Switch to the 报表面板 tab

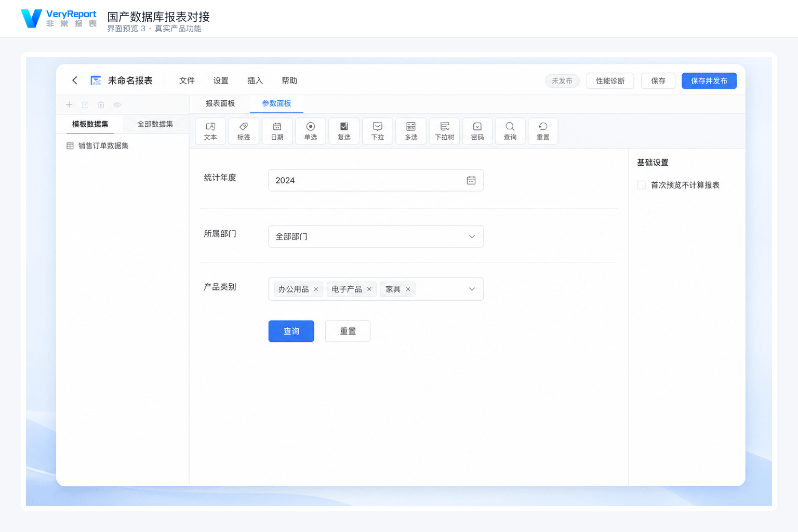pyautogui.click(x=220, y=103)
